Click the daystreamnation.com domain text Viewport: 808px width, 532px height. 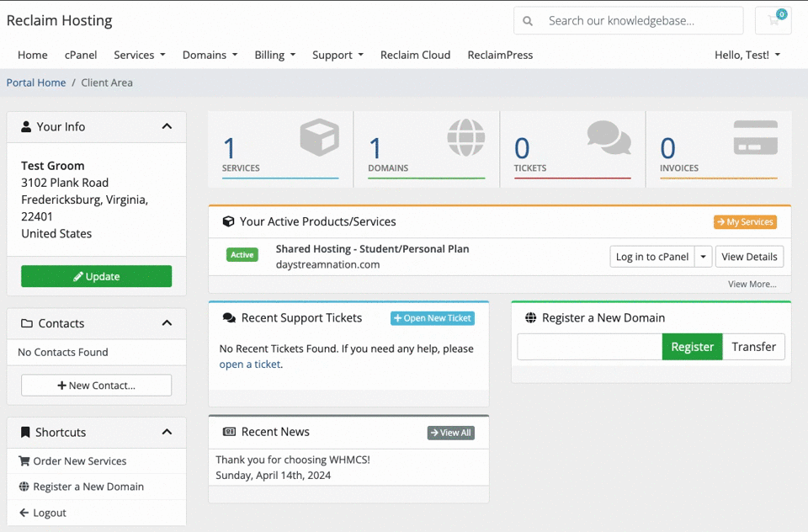[x=327, y=264]
